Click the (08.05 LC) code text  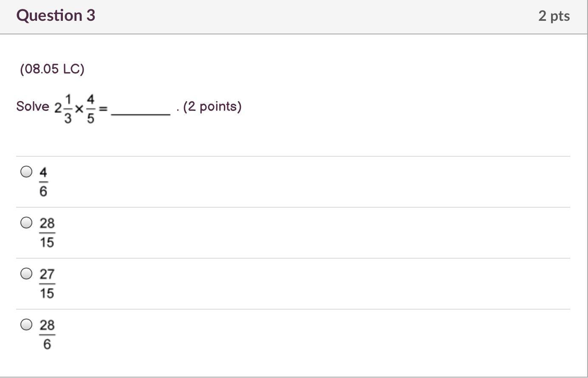(52, 69)
